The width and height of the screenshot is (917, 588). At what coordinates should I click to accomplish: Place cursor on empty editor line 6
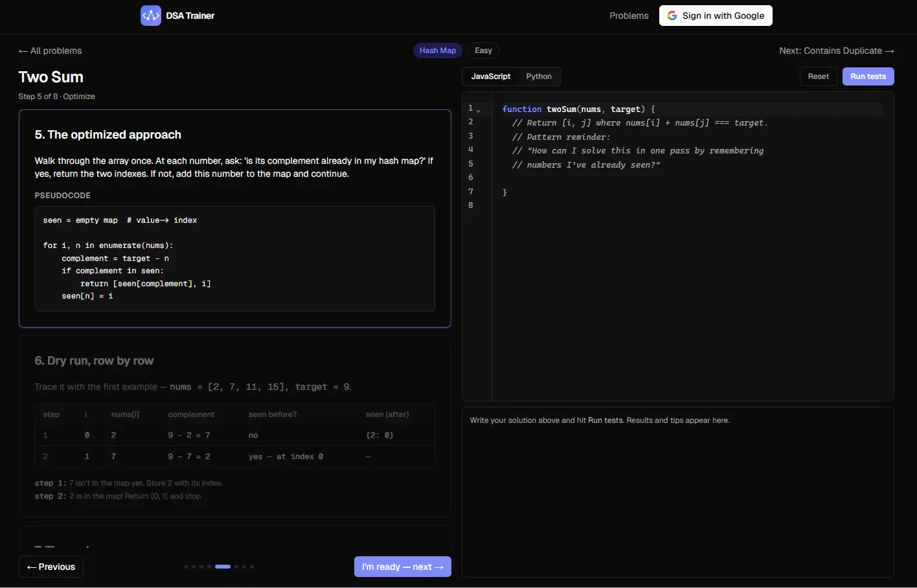coord(692,177)
